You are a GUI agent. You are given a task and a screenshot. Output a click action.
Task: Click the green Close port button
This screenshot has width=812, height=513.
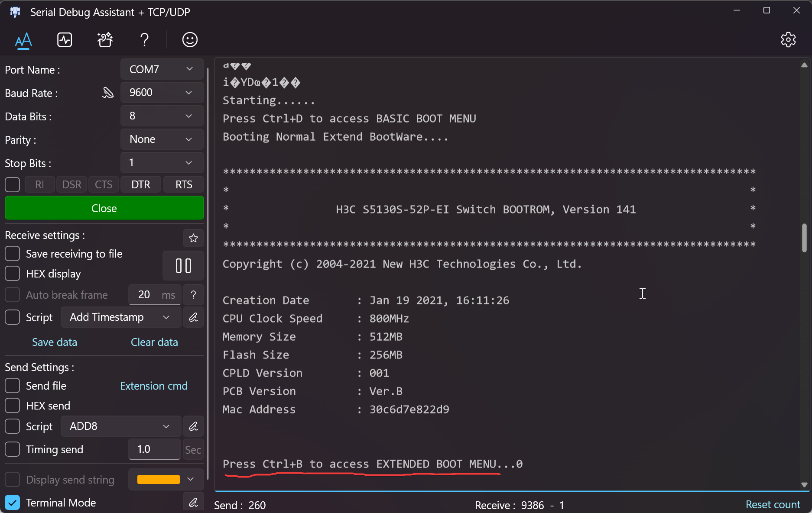click(x=104, y=208)
